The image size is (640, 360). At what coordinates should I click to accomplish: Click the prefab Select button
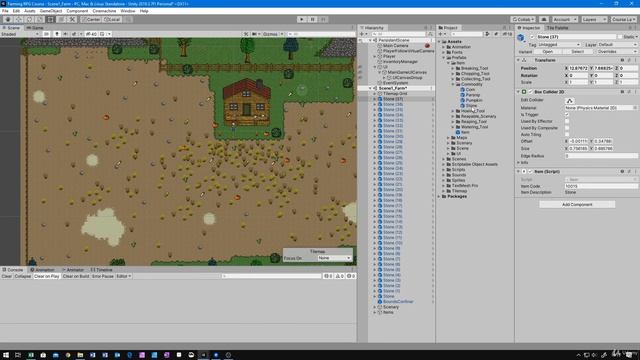(x=578, y=52)
